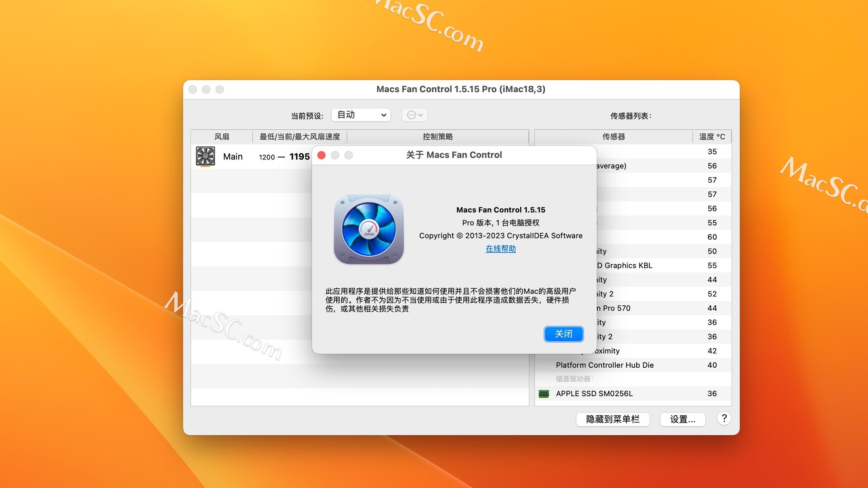Click the Main fan icon
The width and height of the screenshot is (868, 488).
click(205, 156)
